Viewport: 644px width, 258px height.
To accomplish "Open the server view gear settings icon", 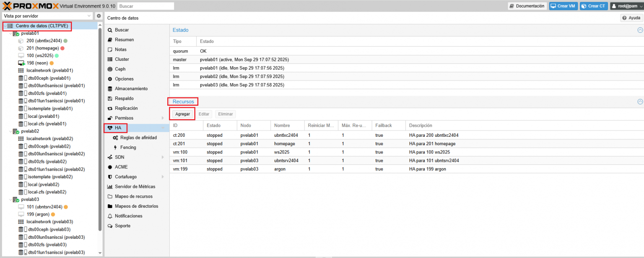I will tap(99, 16).
